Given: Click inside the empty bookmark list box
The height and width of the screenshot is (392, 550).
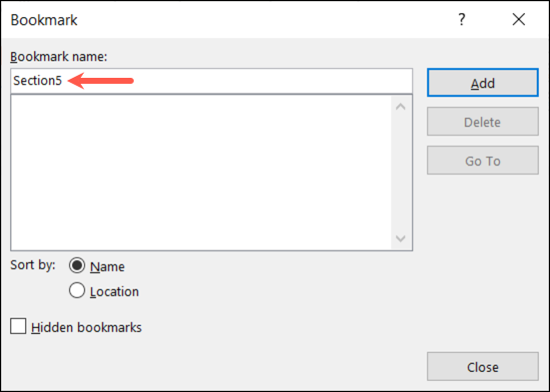Looking at the screenshot, I should (x=201, y=173).
